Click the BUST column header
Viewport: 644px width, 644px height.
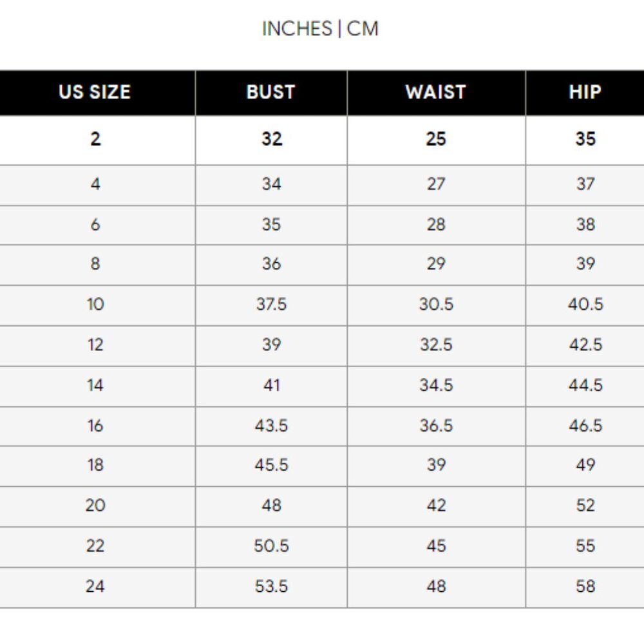click(270, 92)
